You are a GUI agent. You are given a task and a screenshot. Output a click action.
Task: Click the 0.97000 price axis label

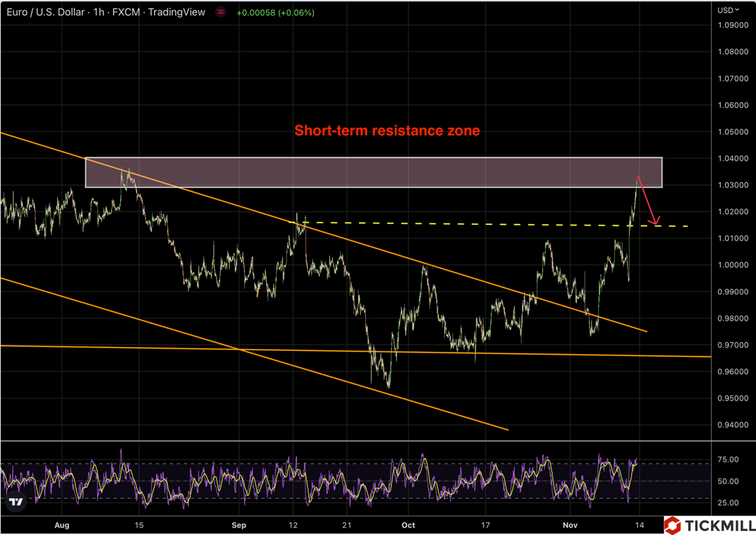[x=733, y=345]
